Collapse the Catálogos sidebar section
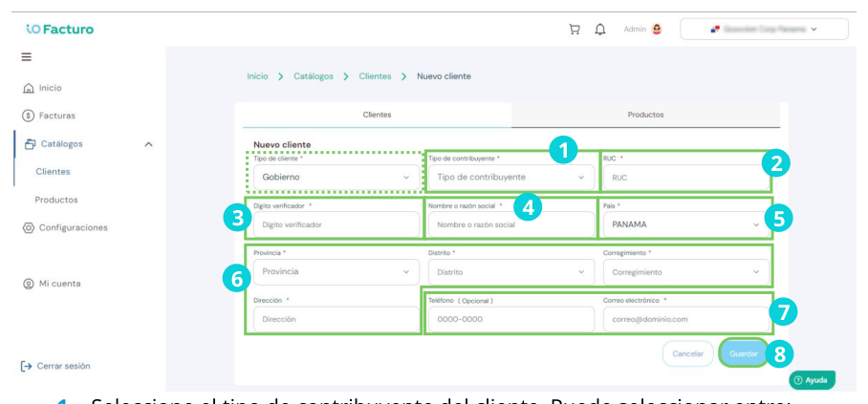The width and height of the screenshot is (868, 404). point(148,144)
